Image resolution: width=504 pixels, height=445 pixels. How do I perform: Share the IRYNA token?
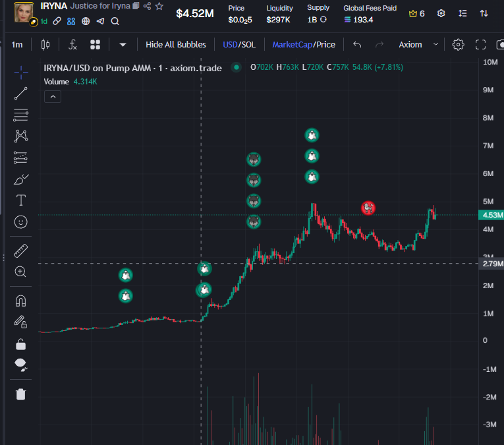coord(147,6)
